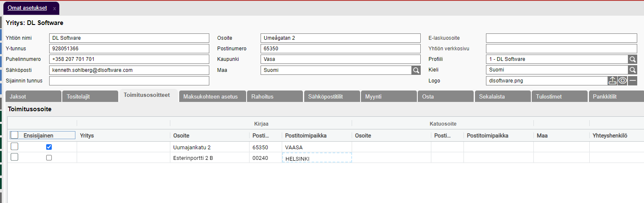Click the Postinumero field 65350
Viewport: 644px width, 203px height.
coord(341,49)
